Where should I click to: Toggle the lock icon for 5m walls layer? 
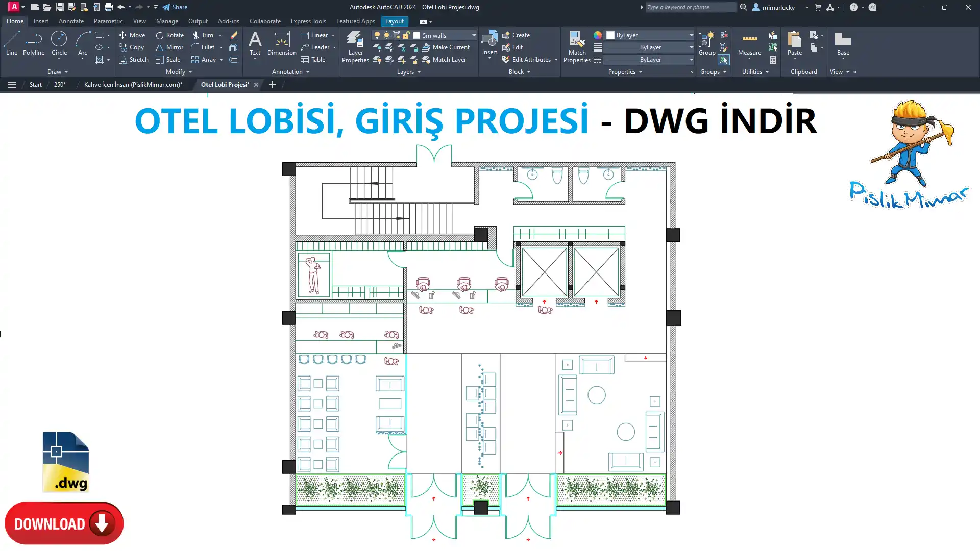(x=406, y=35)
